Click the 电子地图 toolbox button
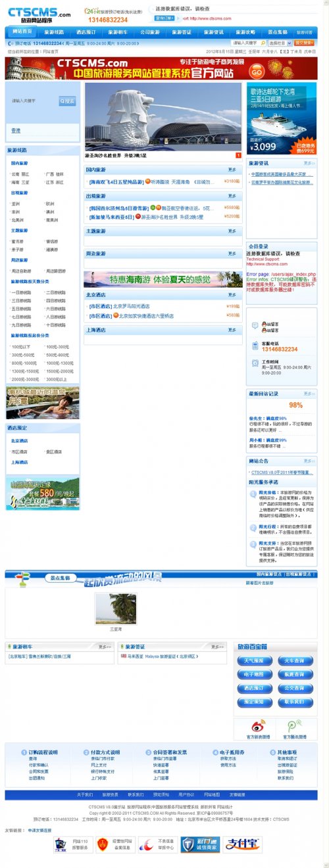 pos(253,675)
